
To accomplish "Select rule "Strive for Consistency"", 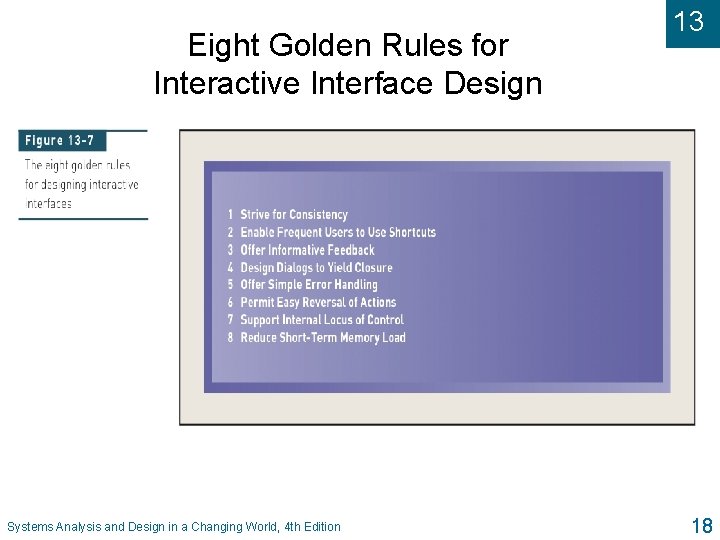I will point(294,214).
